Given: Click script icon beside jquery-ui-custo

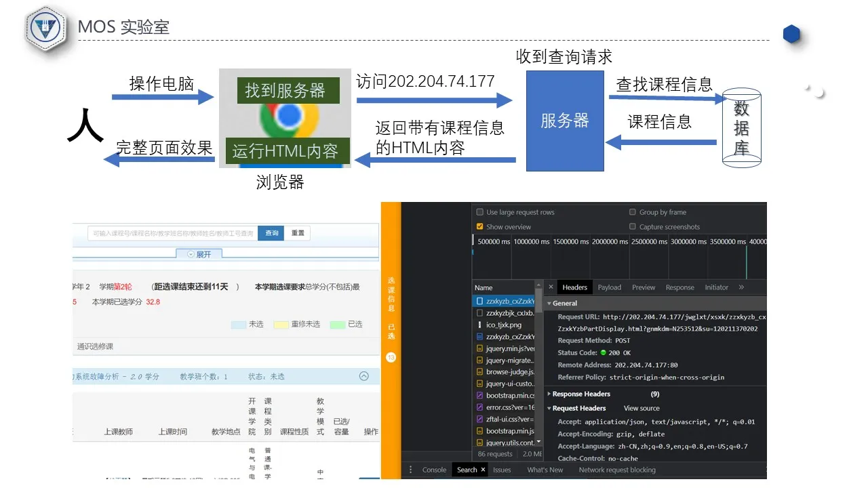Looking at the screenshot, I should pyautogui.click(x=479, y=384).
